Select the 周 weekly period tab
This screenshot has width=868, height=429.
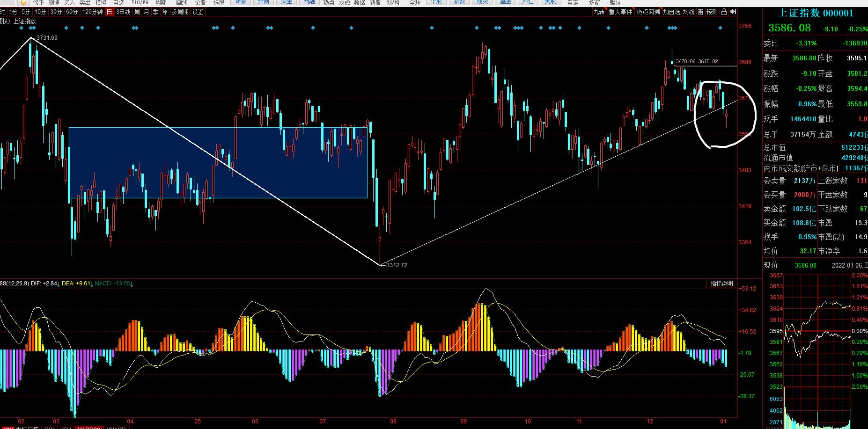point(137,12)
